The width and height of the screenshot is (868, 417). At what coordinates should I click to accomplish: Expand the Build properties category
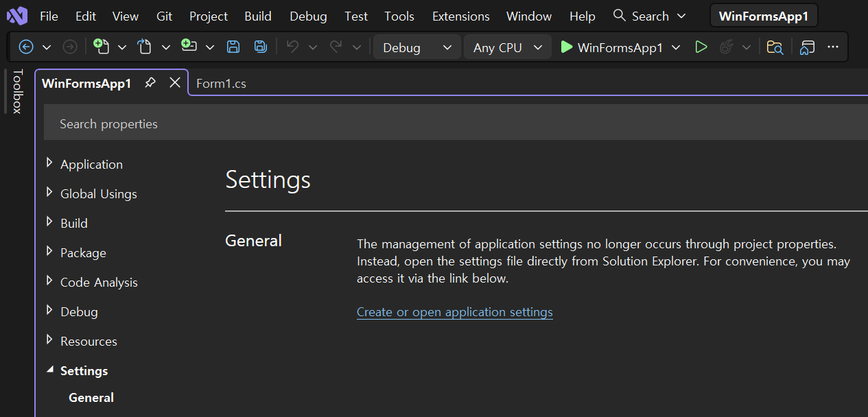[x=49, y=222]
